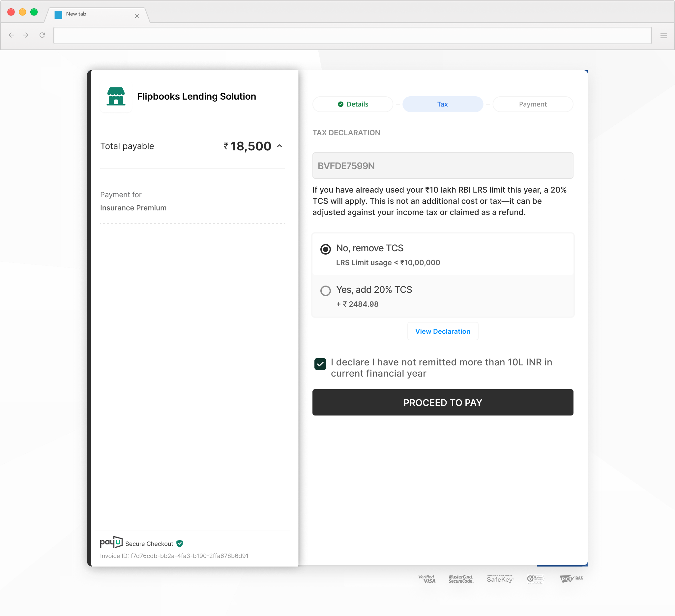The height and width of the screenshot is (616, 675).
Task: Click the MasterCard SecureCode badge
Action: [x=461, y=579]
